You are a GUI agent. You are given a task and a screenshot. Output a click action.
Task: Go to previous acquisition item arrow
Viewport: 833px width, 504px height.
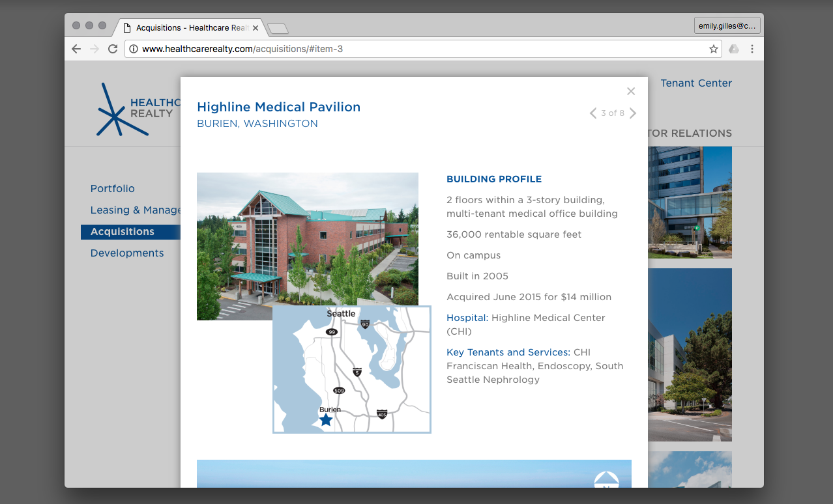tap(593, 113)
